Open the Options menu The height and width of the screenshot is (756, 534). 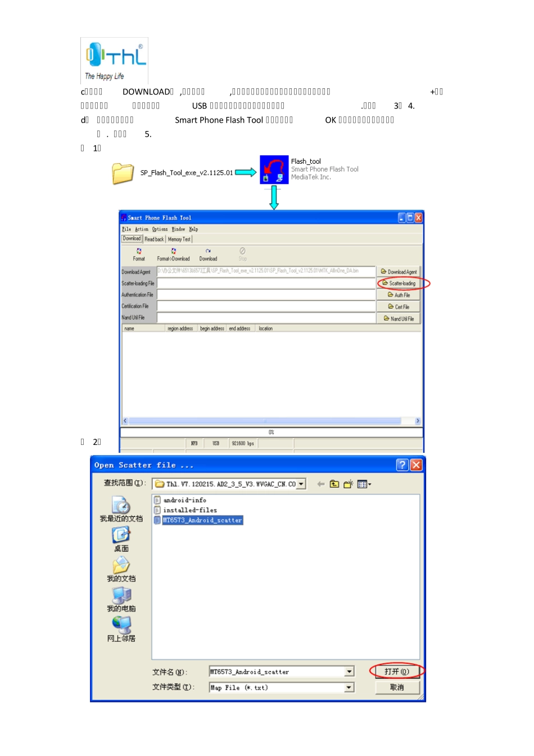click(x=160, y=229)
